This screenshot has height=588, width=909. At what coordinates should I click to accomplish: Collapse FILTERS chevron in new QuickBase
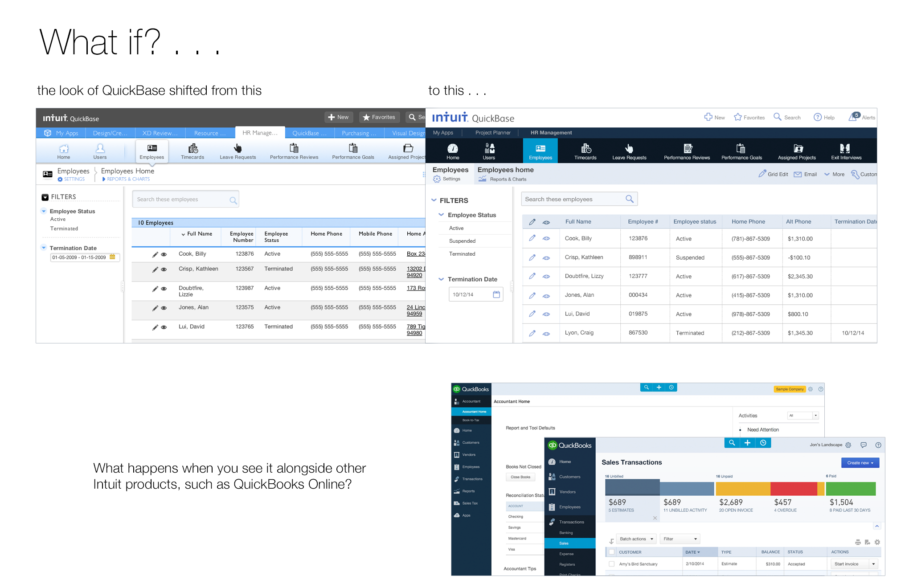coord(434,200)
